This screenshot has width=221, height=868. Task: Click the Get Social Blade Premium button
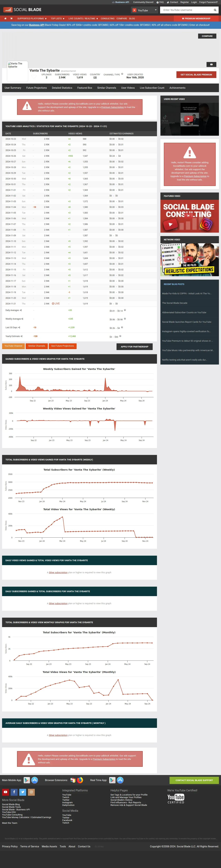196,75
